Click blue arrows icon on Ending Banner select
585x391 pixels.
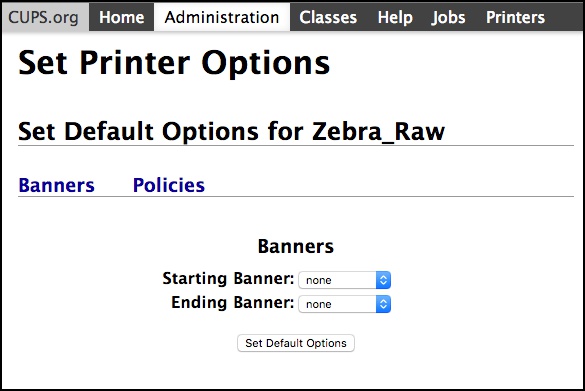coord(383,304)
